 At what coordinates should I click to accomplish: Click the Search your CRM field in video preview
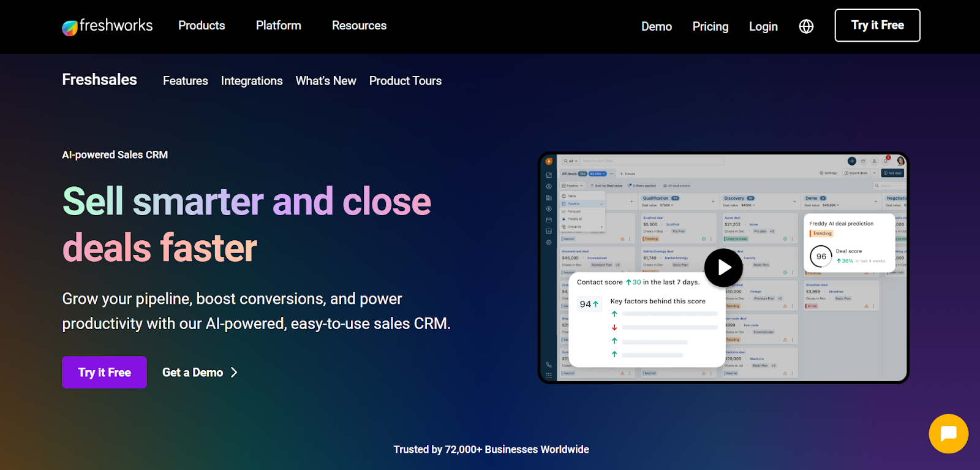(x=652, y=161)
